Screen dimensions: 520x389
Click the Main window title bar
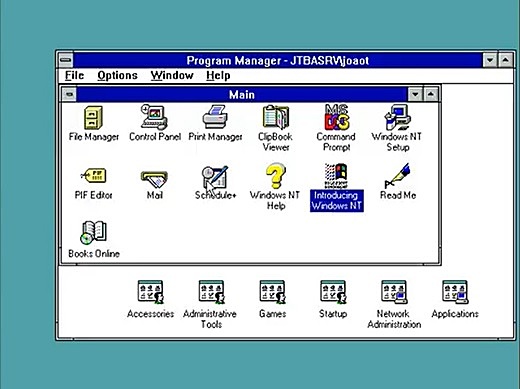coord(242,95)
